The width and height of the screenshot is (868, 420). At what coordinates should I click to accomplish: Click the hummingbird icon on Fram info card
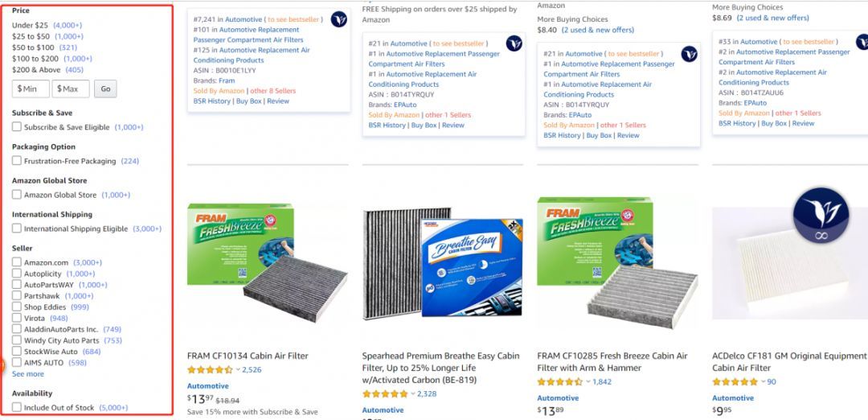point(339,19)
